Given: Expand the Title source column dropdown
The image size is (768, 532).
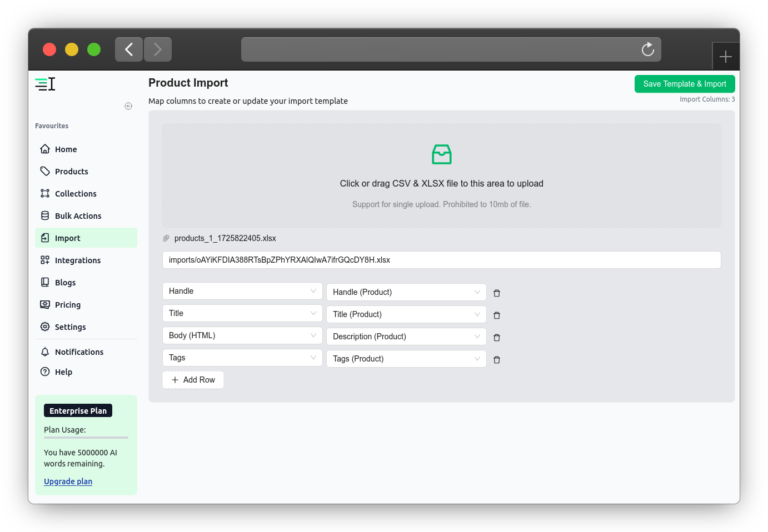Looking at the screenshot, I should pyautogui.click(x=242, y=313).
